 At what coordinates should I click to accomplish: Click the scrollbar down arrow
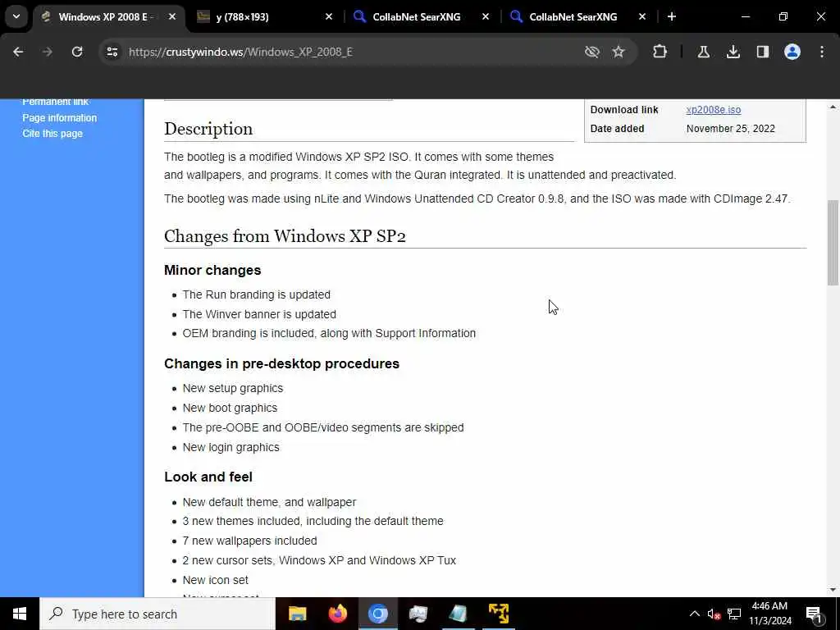tap(833, 590)
